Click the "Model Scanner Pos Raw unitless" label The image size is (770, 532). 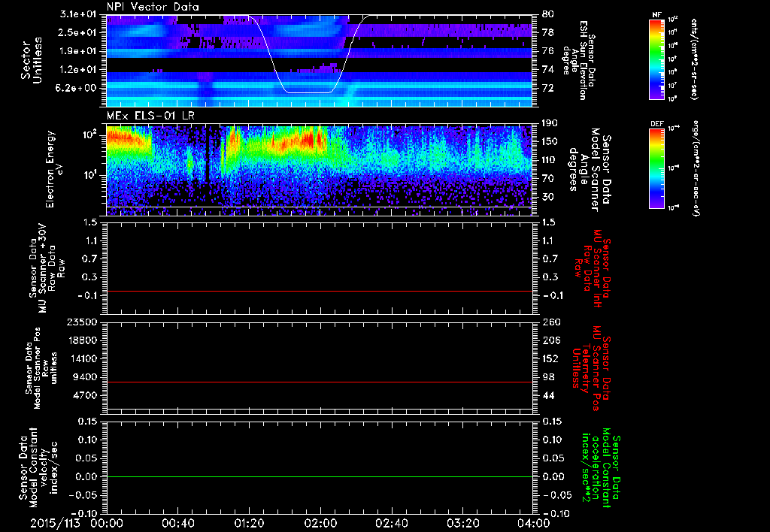click(41, 368)
